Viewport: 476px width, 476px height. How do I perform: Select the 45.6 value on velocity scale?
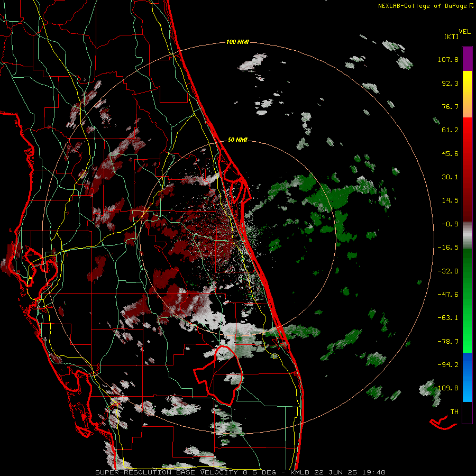(450, 153)
